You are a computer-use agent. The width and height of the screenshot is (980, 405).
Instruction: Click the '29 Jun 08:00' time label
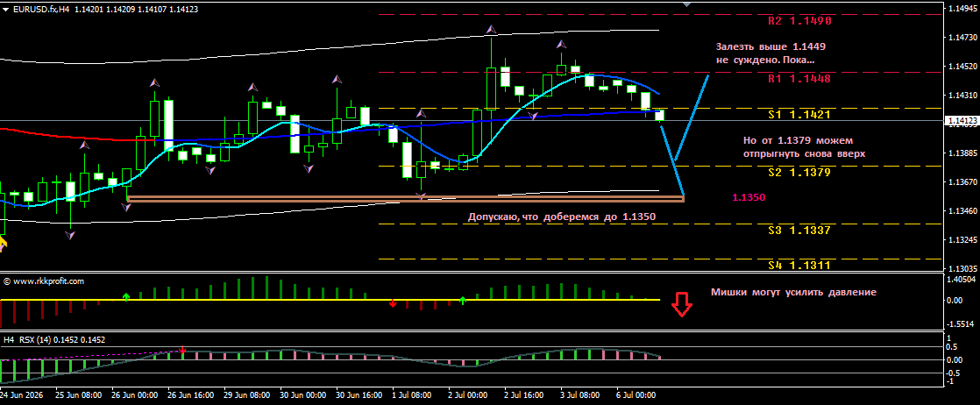tap(247, 395)
